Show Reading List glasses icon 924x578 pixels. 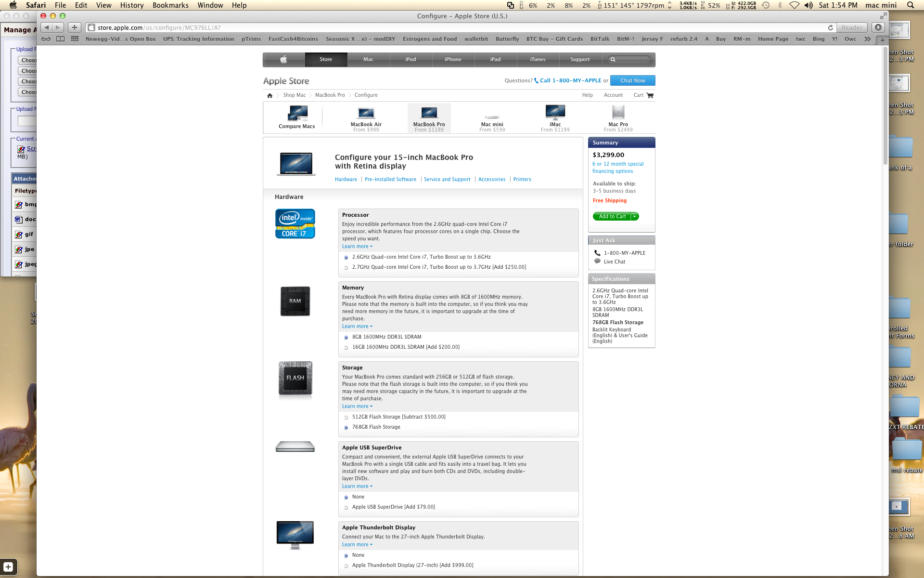pyautogui.click(x=46, y=39)
